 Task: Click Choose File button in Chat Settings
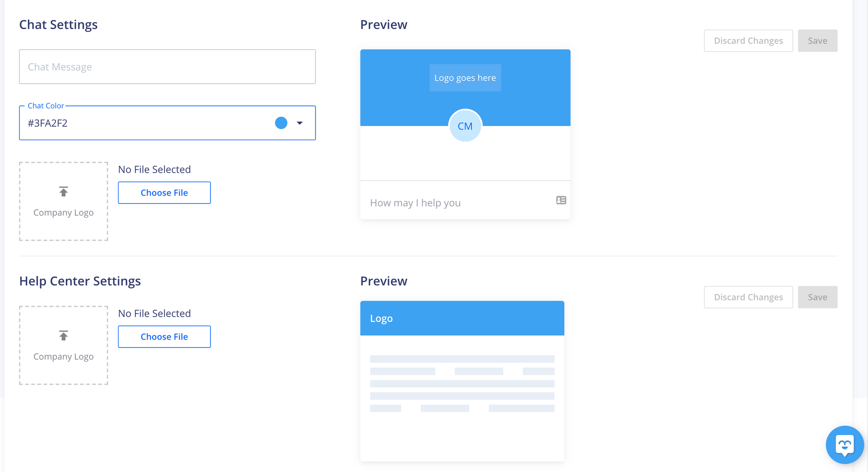point(164,193)
